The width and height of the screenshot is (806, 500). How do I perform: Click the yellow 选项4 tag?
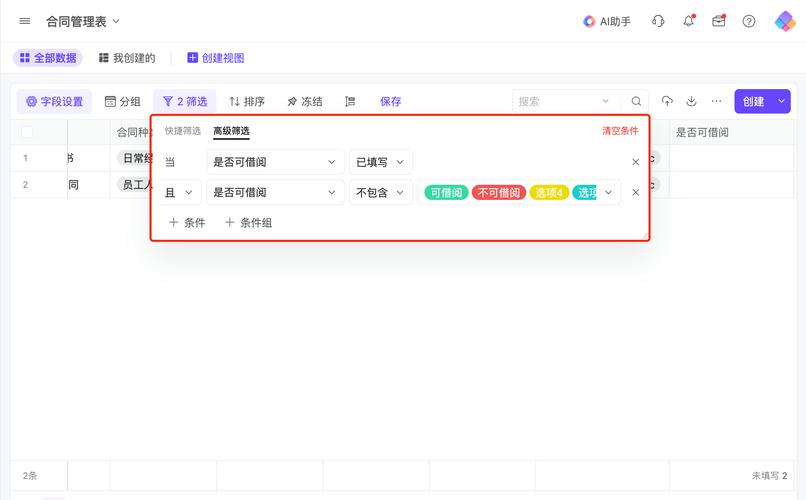pos(549,193)
